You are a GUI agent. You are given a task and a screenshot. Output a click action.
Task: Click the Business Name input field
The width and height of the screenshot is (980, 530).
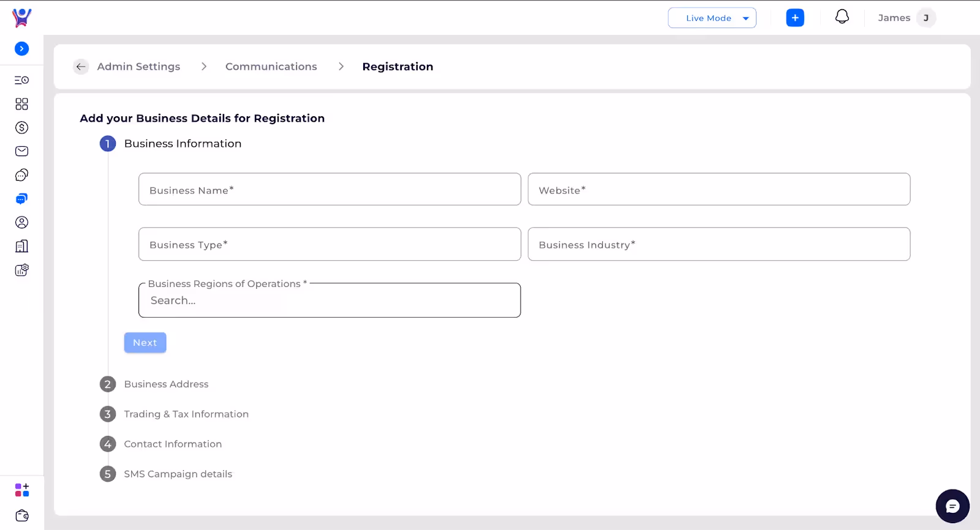point(330,190)
